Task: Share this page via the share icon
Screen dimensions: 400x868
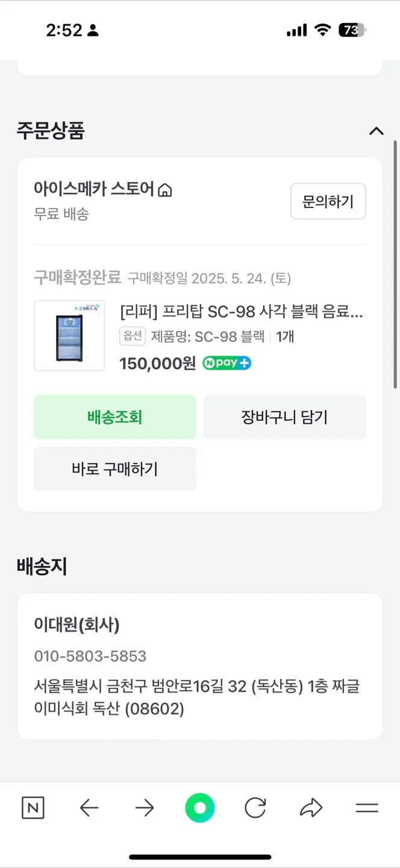Action: point(311,808)
